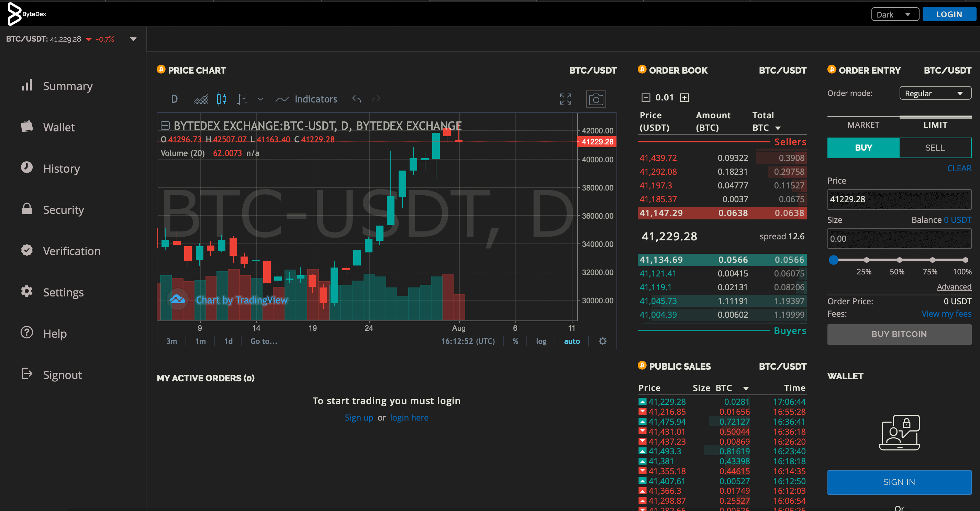The height and width of the screenshot is (511, 980).
Task: Select SELL order side
Action: point(935,148)
